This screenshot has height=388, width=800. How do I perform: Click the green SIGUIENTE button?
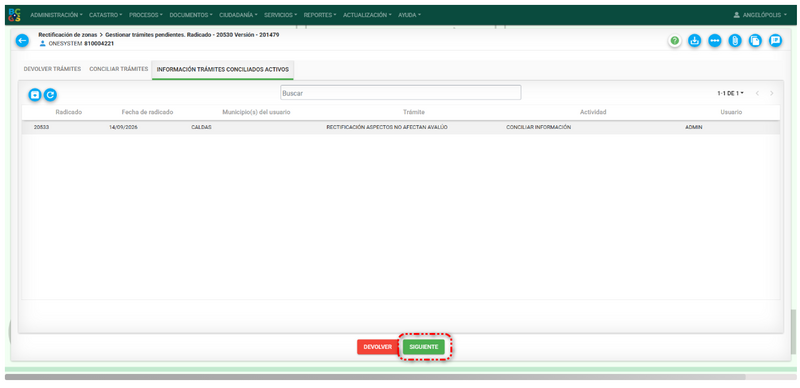tap(423, 347)
